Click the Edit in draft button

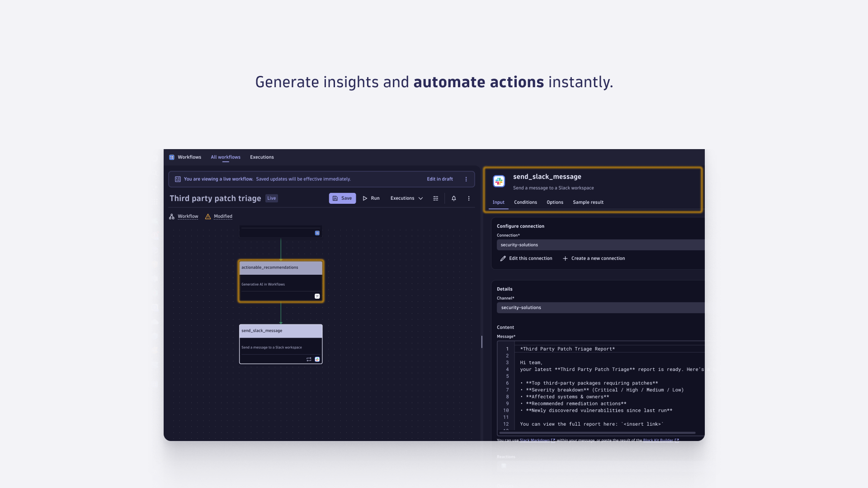tap(439, 179)
